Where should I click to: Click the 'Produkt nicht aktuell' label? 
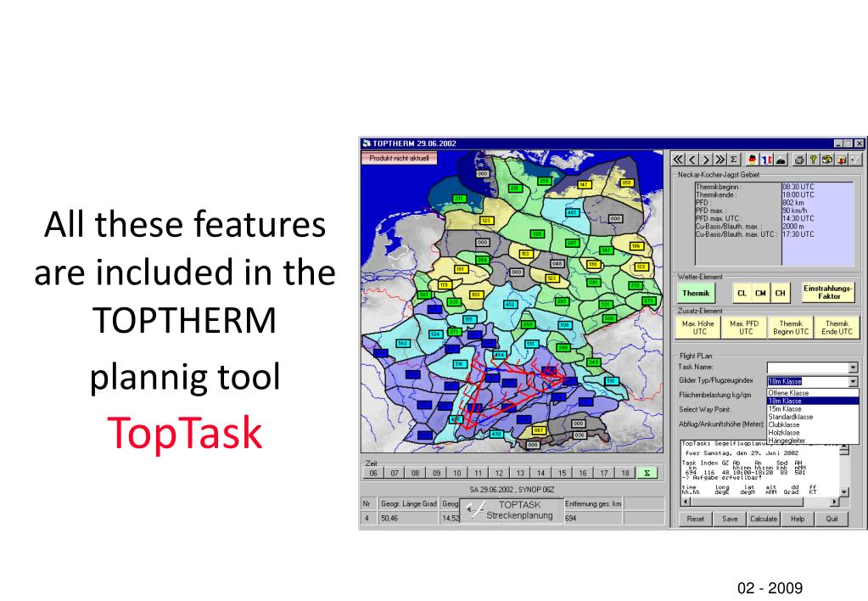(x=399, y=158)
